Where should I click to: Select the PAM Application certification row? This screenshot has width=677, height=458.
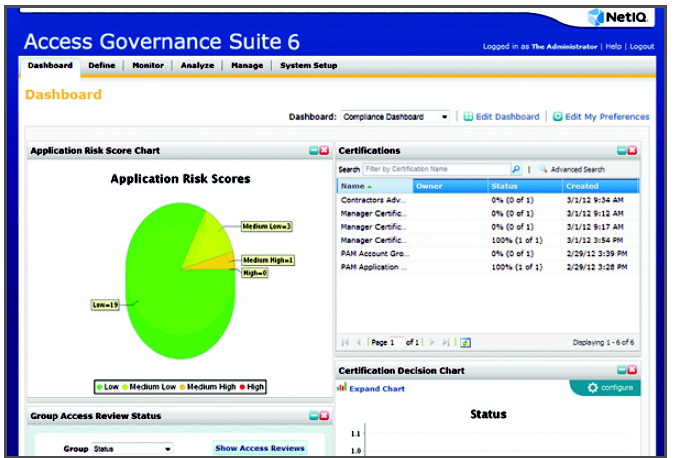(487, 267)
